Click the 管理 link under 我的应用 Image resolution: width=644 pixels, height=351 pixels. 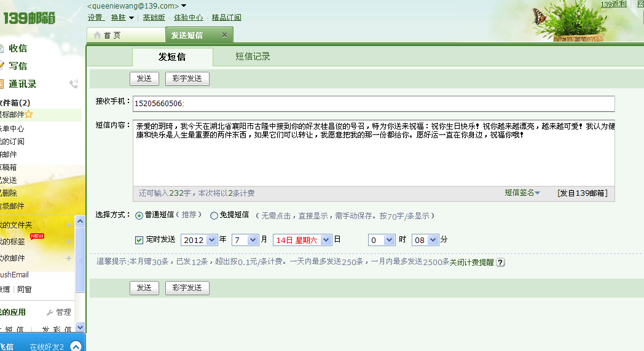(x=63, y=312)
